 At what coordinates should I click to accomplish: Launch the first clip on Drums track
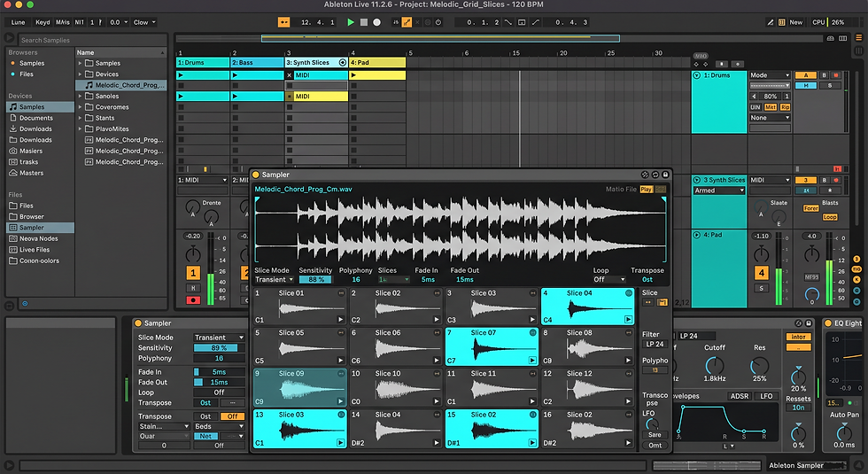(181, 75)
